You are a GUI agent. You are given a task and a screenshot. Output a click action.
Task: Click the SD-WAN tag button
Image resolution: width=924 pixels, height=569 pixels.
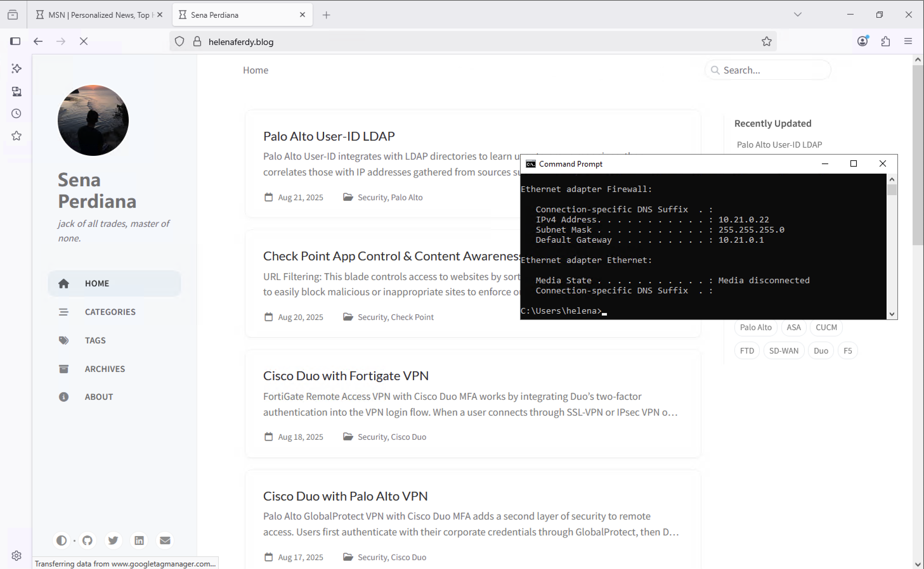784,351
